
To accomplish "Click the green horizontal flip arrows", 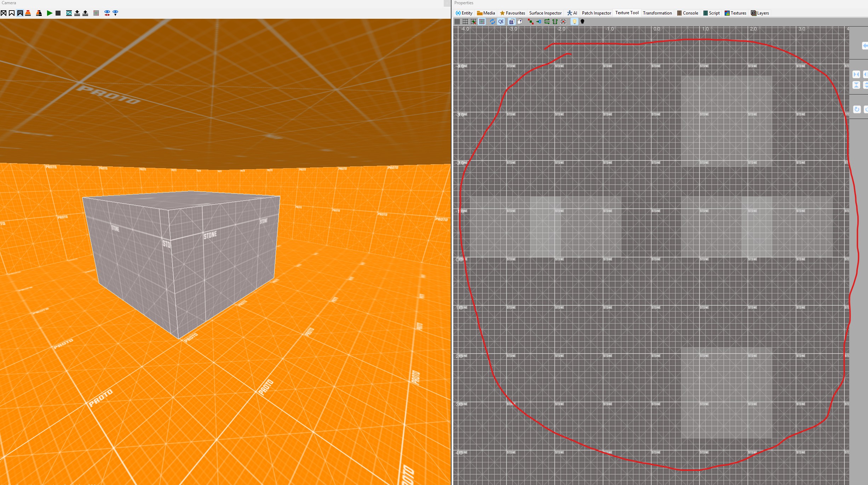I will [547, 22].
